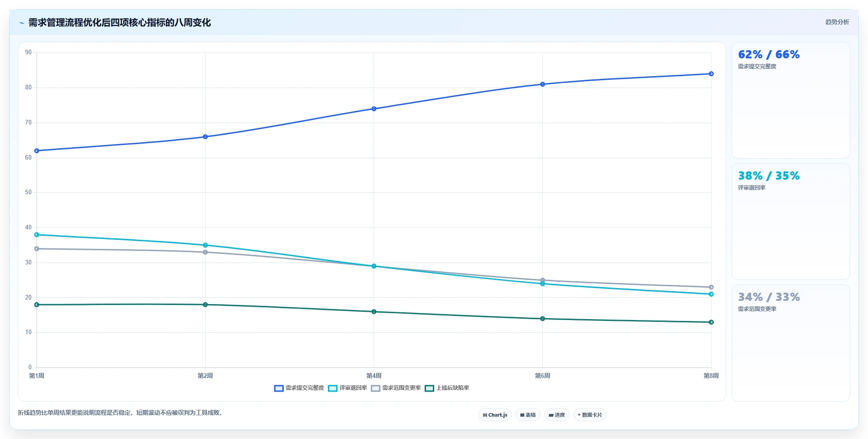Click the 第8周 x-axis label
Image resolution: width=868 pixels, height=439 pixels.
[x=711, y=376]
